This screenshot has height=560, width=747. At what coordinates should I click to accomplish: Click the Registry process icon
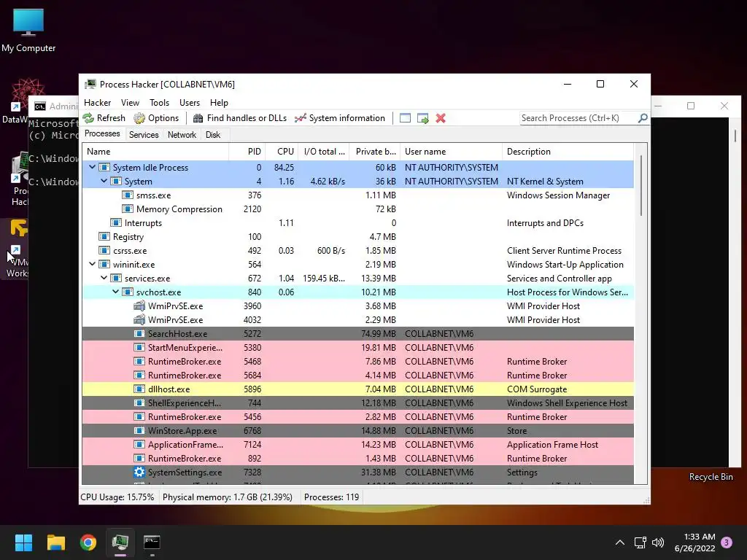pos(104,237)
